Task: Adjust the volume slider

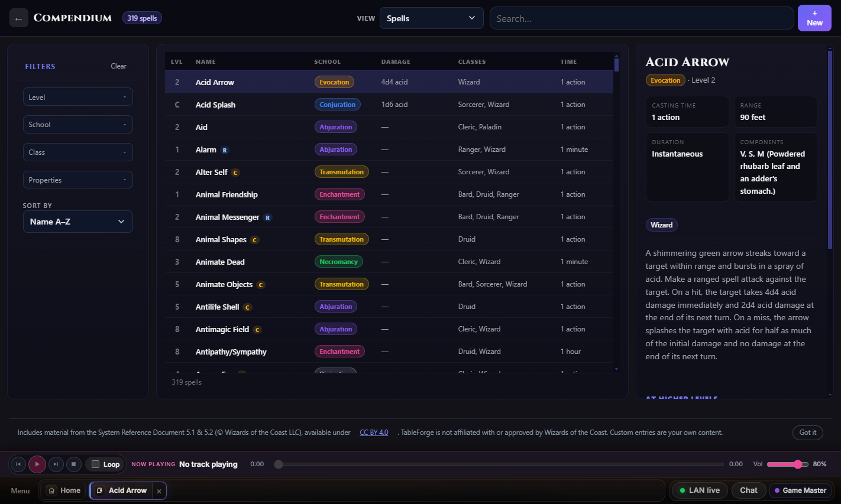Action: [x=787, y=464]
